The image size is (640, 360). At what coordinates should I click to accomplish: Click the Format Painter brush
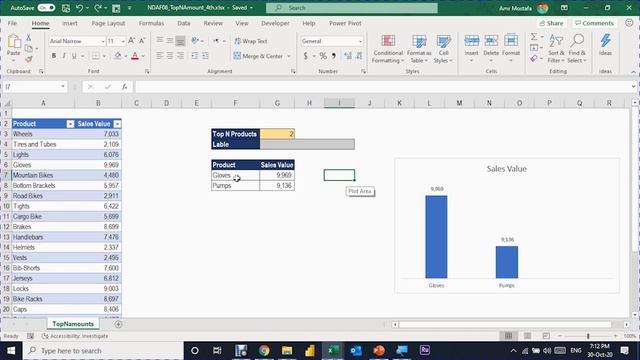[x=29, y=60]
